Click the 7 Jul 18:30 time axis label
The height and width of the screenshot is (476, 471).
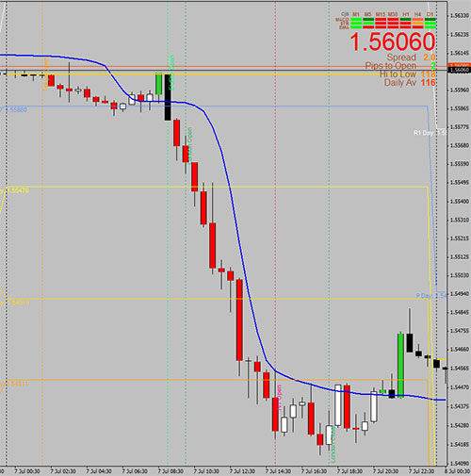[x=349, y=471]
